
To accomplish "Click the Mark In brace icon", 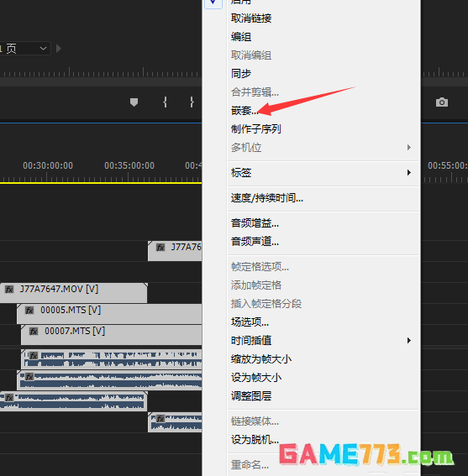I will point(165,102).
